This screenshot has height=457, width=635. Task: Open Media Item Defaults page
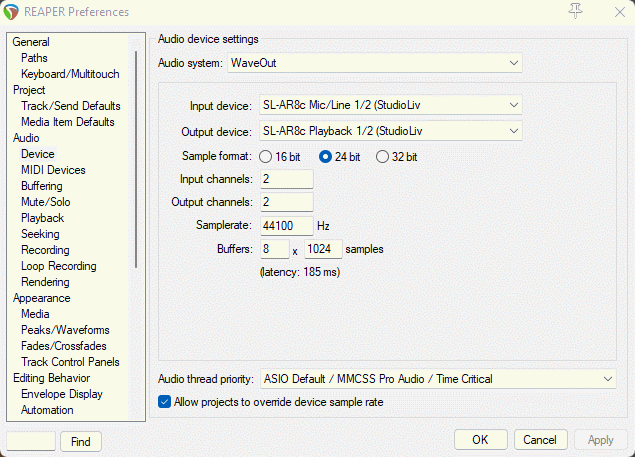coord(68,122)
